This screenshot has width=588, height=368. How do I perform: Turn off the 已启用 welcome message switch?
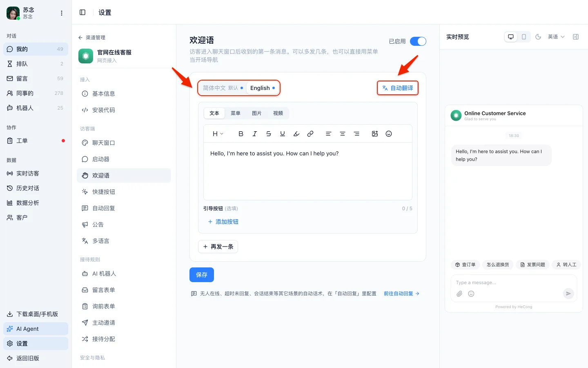[418, 41]
